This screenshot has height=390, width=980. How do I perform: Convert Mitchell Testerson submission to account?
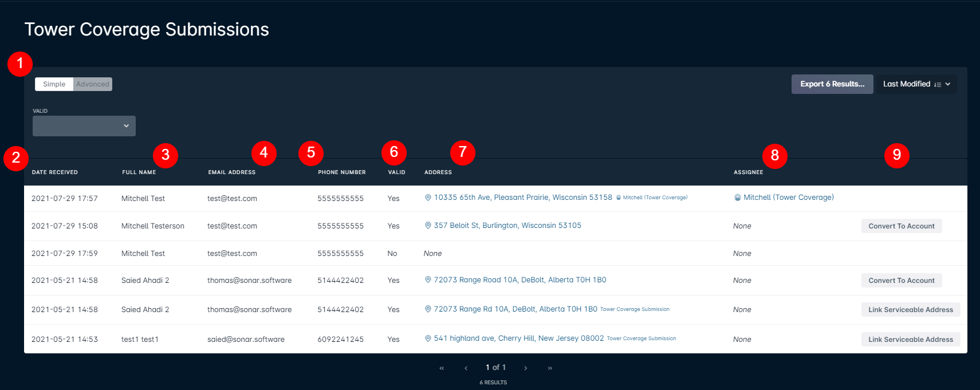coord(902,226)
